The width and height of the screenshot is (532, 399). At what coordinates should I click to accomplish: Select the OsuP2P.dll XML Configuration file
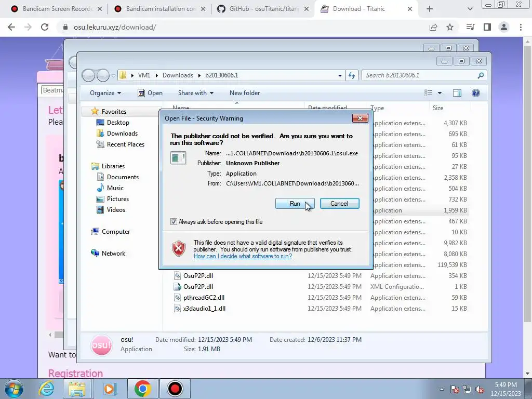[198, 287]
